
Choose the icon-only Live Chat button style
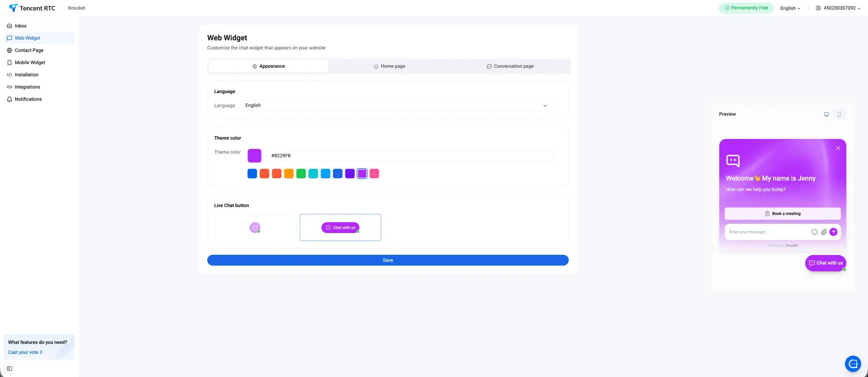pos(255,228)
